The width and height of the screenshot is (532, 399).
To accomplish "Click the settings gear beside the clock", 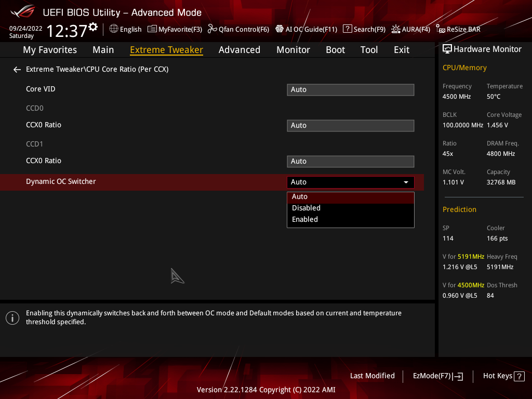I will [93, 27].
